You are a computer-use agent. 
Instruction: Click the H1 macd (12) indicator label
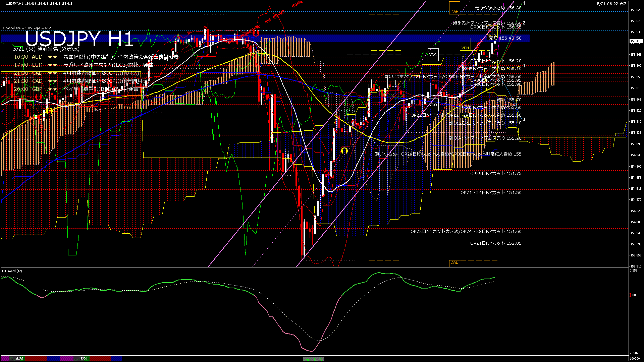12,271
